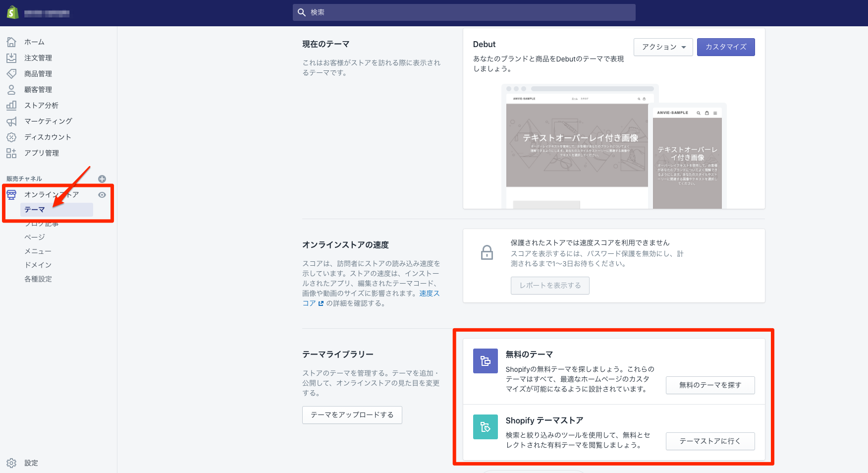The width and height of the screenshot is (868, 473).
Task: Open ストア分析 from the sidebar
Action: [x=39, y=105]
